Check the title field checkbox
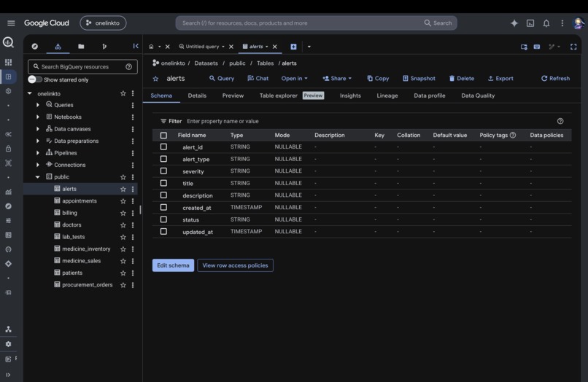 tap(163, 183)
